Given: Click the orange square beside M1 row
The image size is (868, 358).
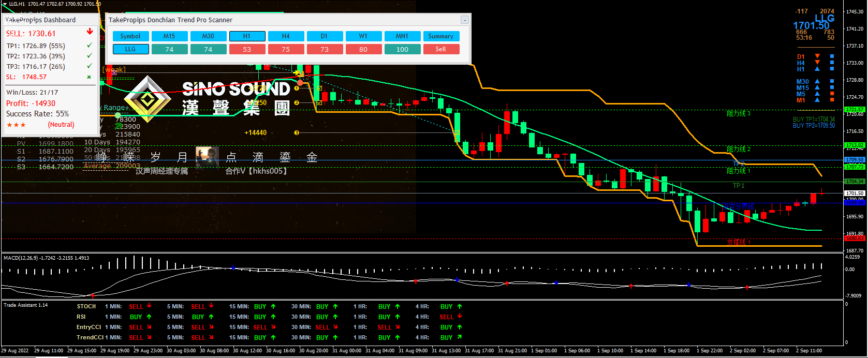Looking at the screenshot, I should click(x=832, y=100).
